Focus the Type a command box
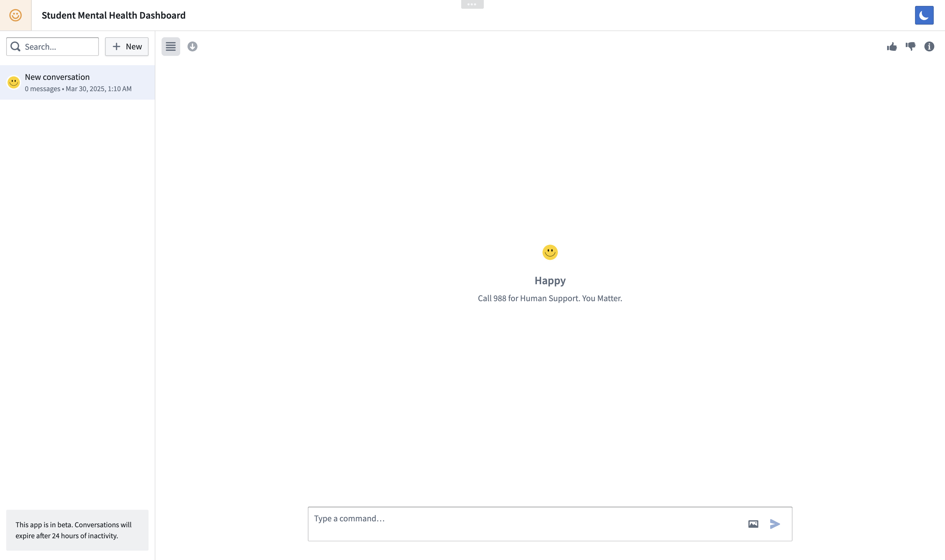 (525, 523)
